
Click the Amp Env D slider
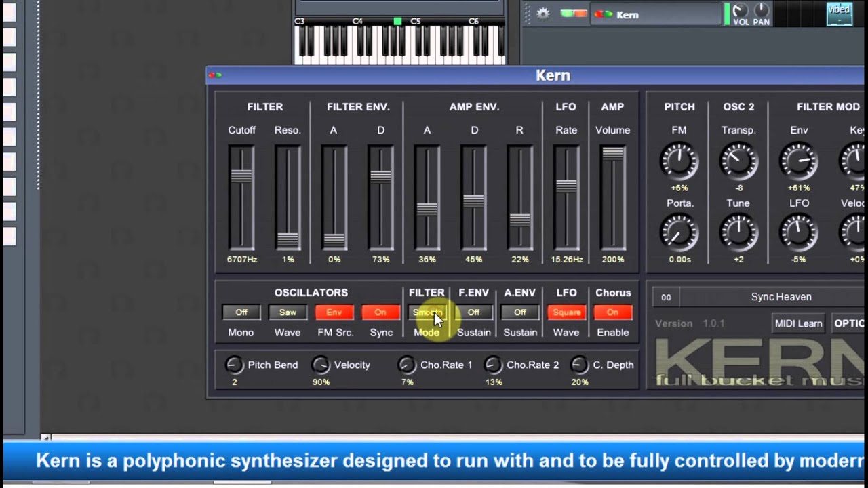(x=473, y=197)
